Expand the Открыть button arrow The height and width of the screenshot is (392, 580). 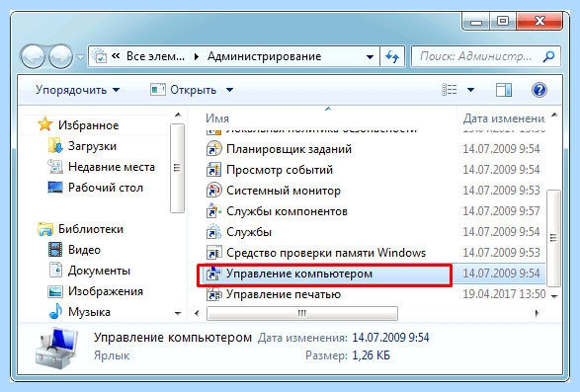coord(229,90)
